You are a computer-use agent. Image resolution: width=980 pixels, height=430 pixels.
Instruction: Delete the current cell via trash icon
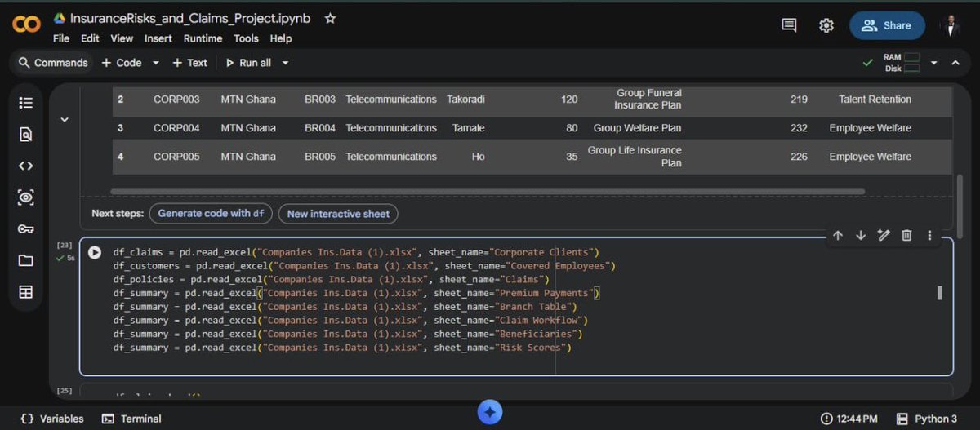[906, 235]
